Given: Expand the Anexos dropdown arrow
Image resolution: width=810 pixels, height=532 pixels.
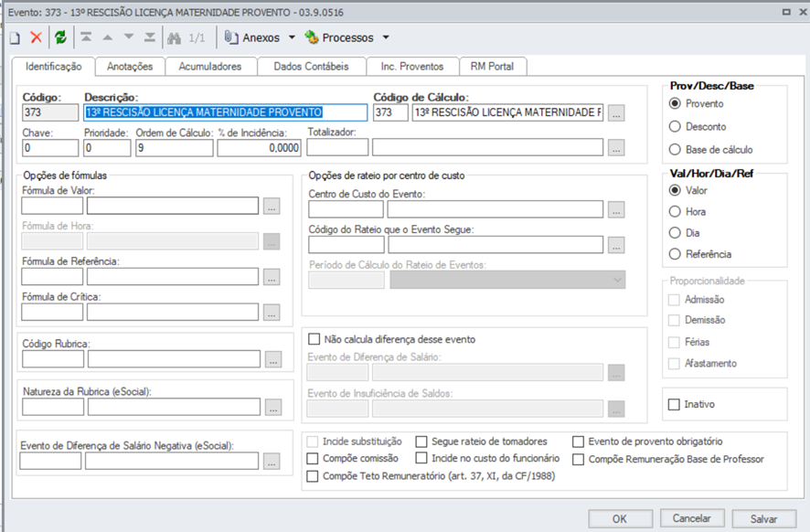Looking at the screenshot, I should coord(292,37).
